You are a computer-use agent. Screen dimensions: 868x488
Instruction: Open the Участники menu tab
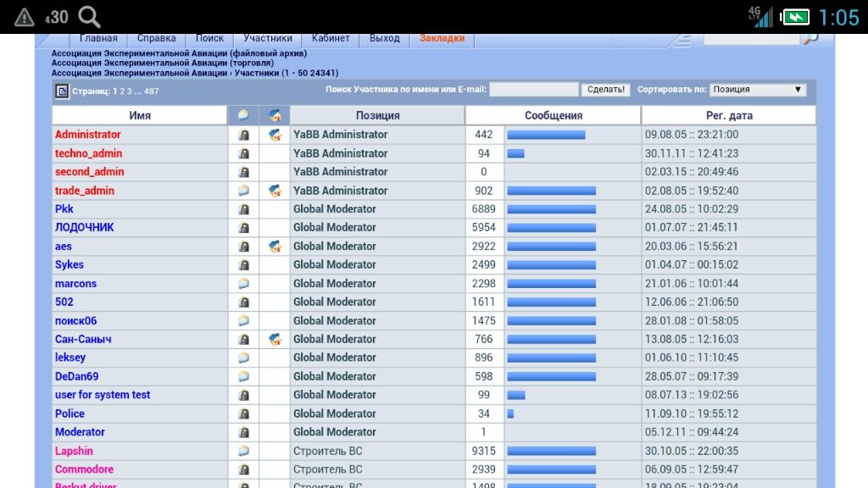pos(268,39)
